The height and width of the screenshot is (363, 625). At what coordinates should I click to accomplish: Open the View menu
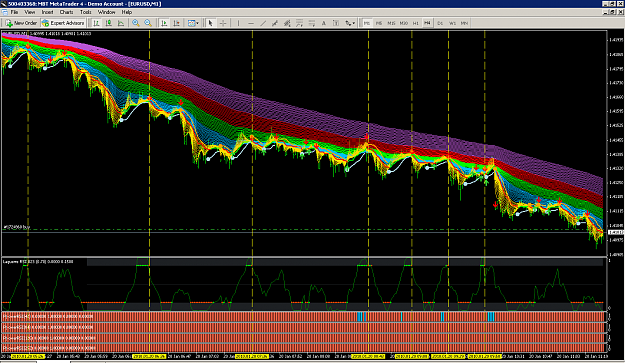click(30, 12)
